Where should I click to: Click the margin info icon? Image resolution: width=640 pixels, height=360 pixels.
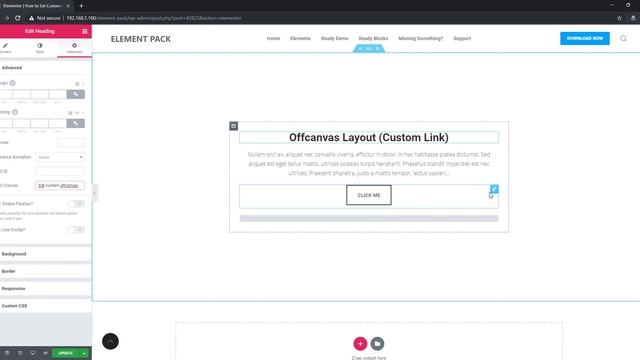13,83
